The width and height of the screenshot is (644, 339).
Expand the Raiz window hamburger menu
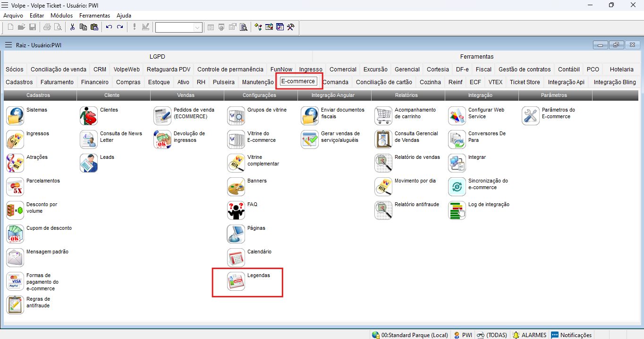tap(8, 45)
